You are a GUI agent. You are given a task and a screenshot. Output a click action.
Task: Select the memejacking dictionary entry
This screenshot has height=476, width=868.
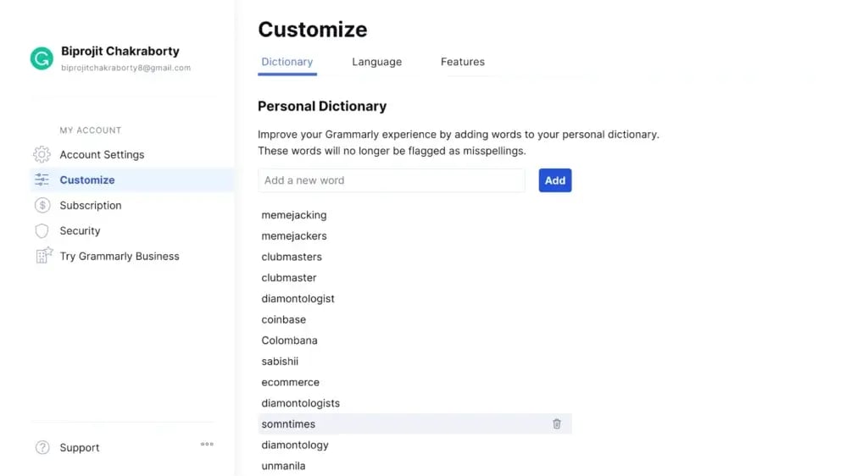[x=294, y=215]
